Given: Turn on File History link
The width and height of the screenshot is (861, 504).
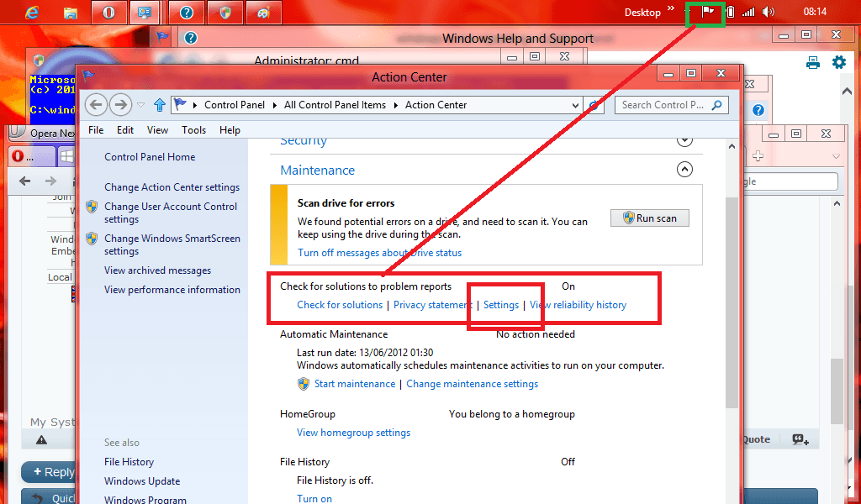Looking at the screenshot, I should [x=314, y=498].
